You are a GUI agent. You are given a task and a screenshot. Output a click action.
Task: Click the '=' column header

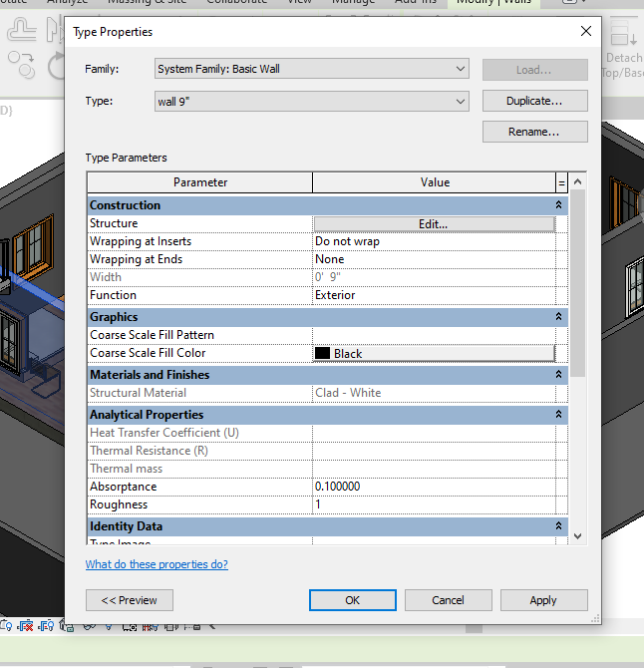562,183
